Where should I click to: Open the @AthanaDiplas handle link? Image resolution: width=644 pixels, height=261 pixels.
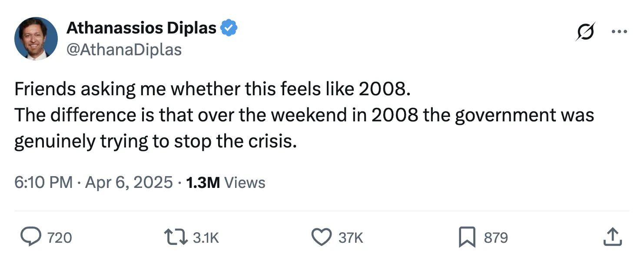click(124, 50)
